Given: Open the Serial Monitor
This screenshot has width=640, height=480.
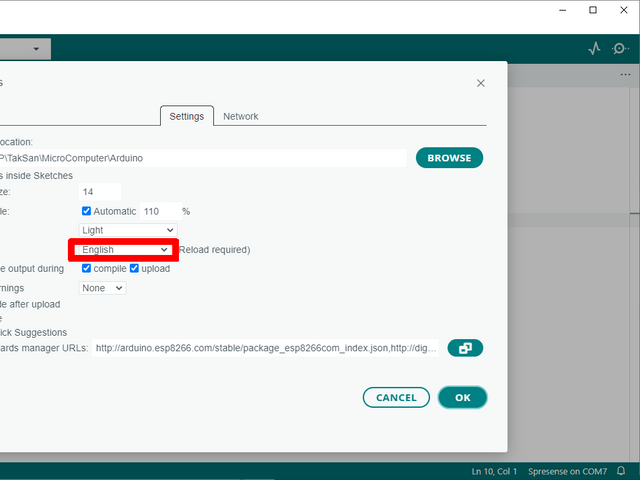Looking at the screenshot, I should tap(621, 48).
